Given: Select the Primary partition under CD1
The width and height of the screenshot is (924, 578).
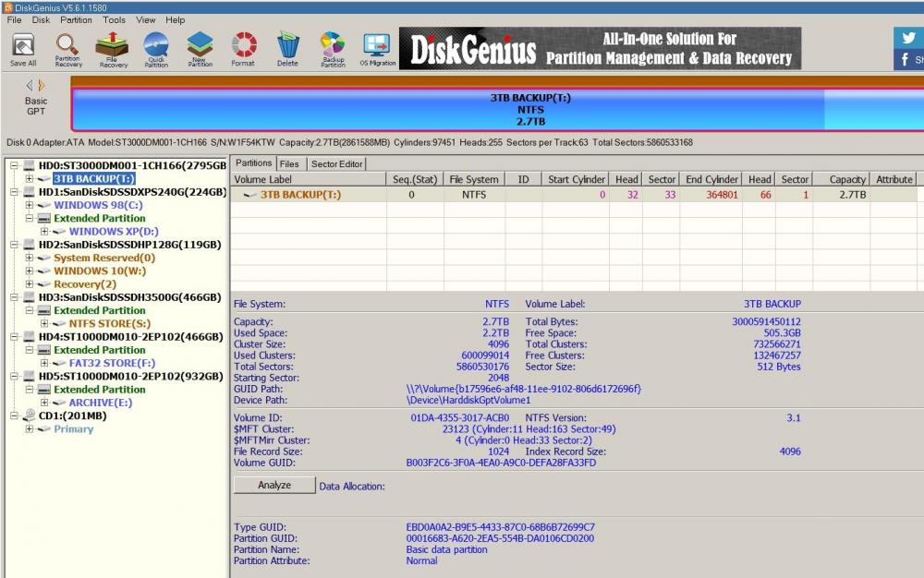Looking at the screenshot, I should tap(74, 429).
